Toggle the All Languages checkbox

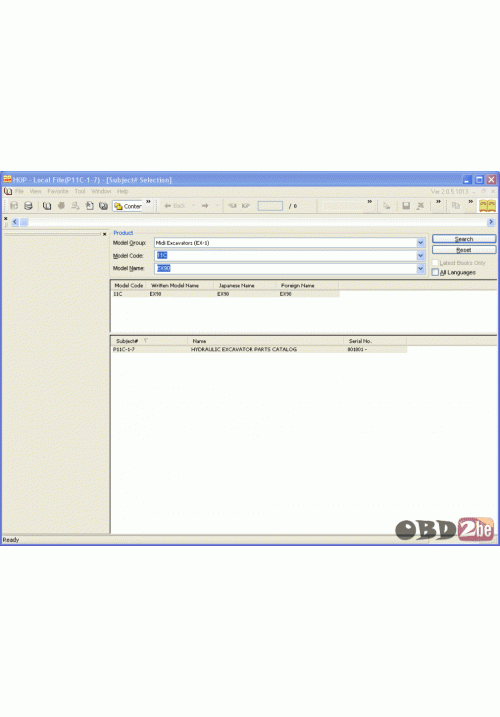tap(435, 272)
